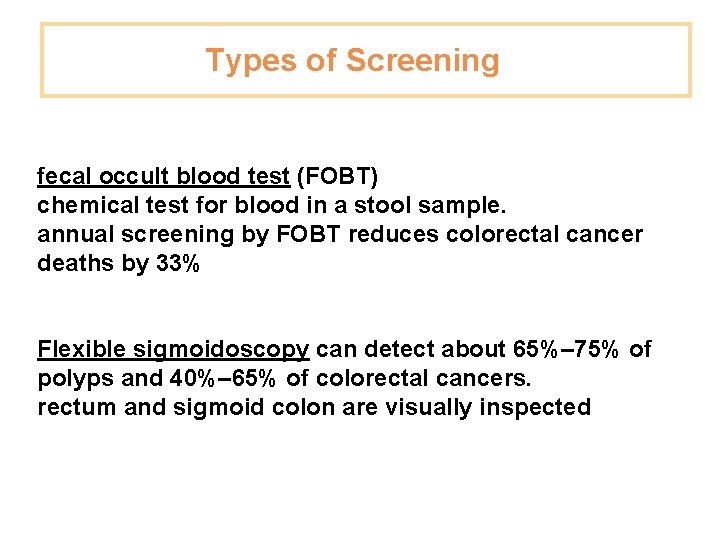The width and height of the screenshot is (720, 540).
Task: Click the word 'Screening' in the title
Action: tap(422, 60)
